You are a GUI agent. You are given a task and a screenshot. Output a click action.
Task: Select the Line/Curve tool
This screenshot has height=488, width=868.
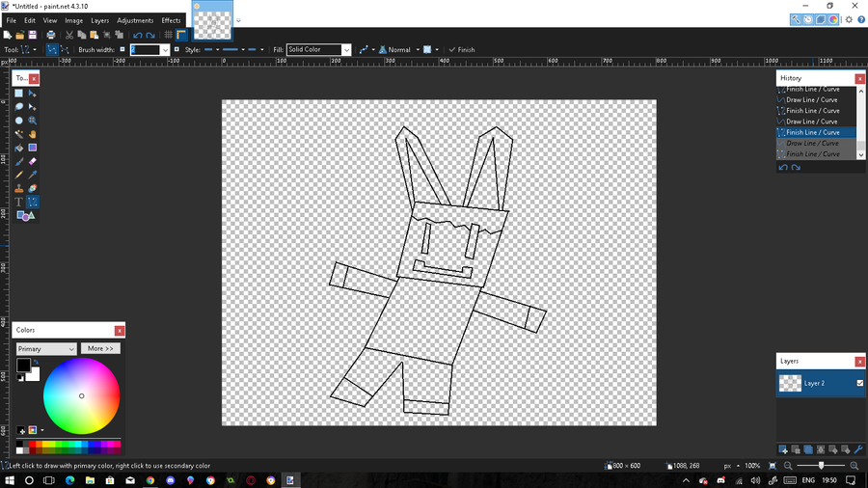[x=33, y=202]
